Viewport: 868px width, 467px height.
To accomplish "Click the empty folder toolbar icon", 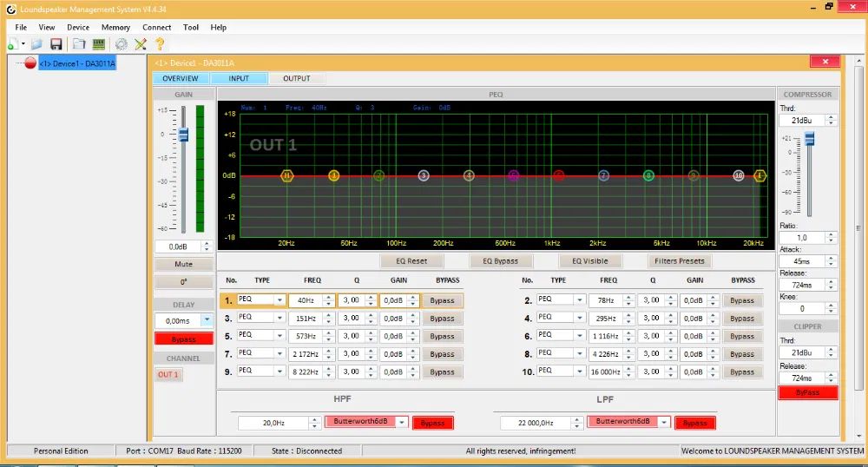I will pos(79,44).
